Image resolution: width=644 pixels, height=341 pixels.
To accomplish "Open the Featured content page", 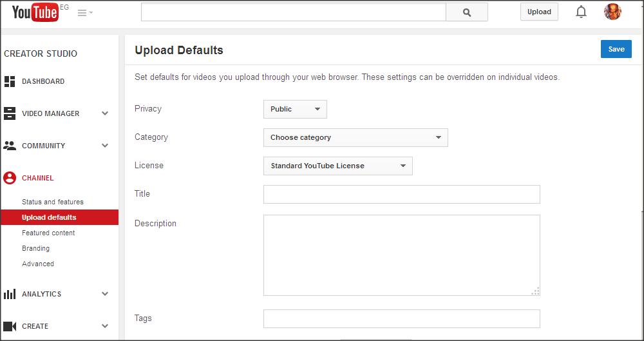I will 48,233.
